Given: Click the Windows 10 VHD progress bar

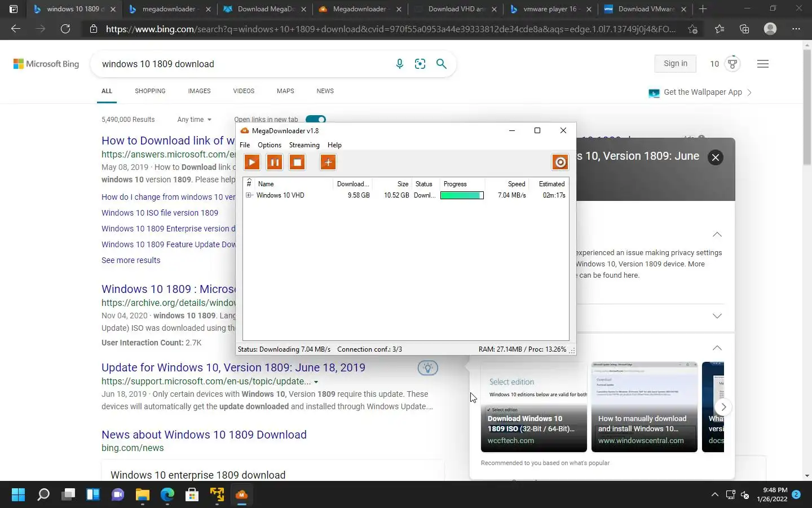Looking at the screenshot, I should click(462, 195).
